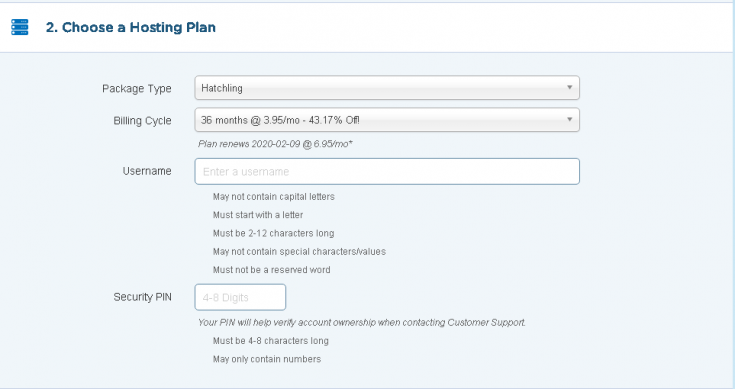The height and width of the screenshot is (389, 735).
Task: Click the server stack icon beside Hosting Plan
Action: pyautogui.click(x=20, y=27)
